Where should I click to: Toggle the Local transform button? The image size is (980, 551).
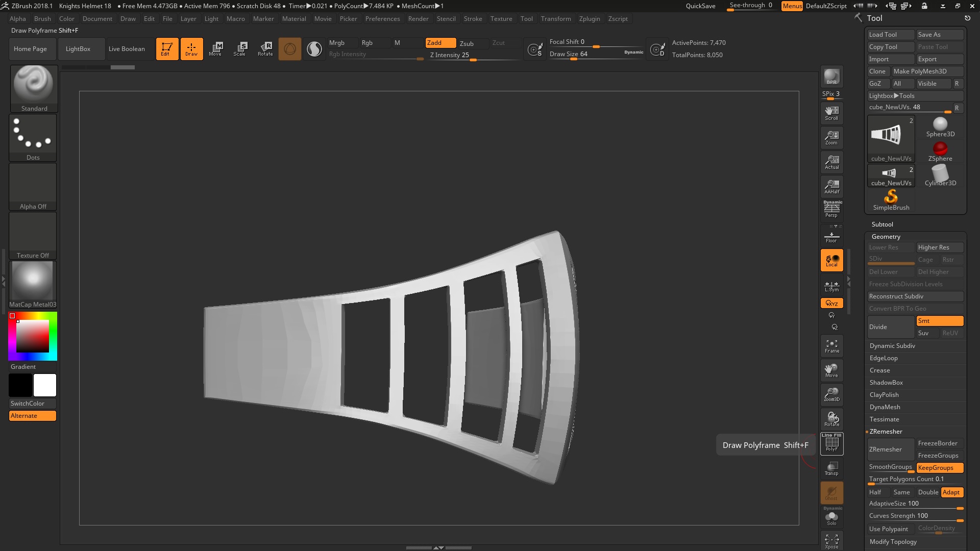(831, 260)
